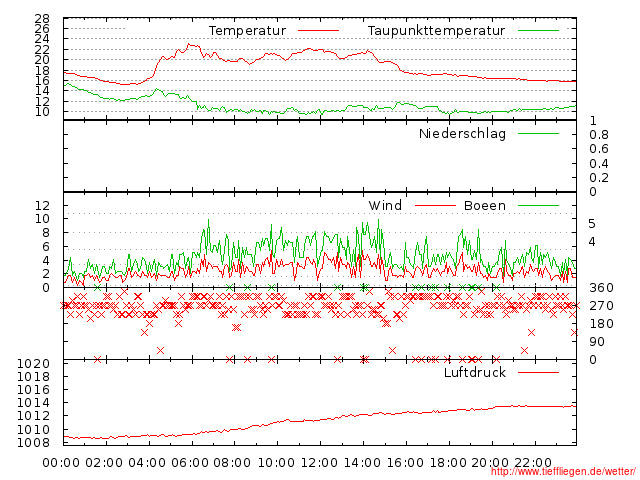Viewport: 640px width, 480px height.
Task: Click the 0.8 precipitation axis value
Action: (x=599, y=135)
